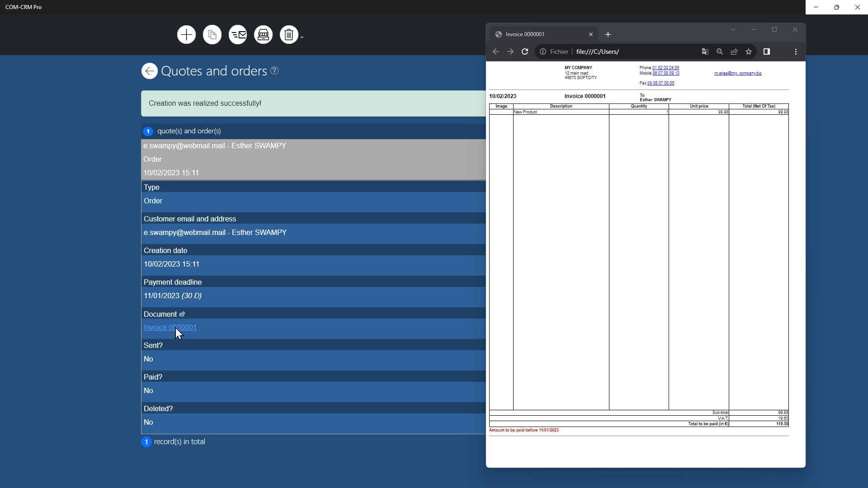The height and width of the screenshot is (488, 868).
Task: Click the cash register icon
Action: [x=263, y=35]
